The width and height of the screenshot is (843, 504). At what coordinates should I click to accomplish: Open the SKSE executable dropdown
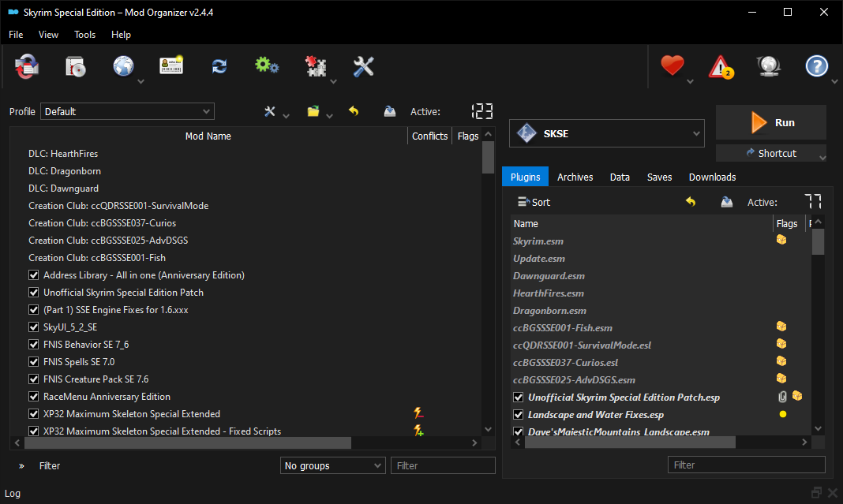point(607,133)
